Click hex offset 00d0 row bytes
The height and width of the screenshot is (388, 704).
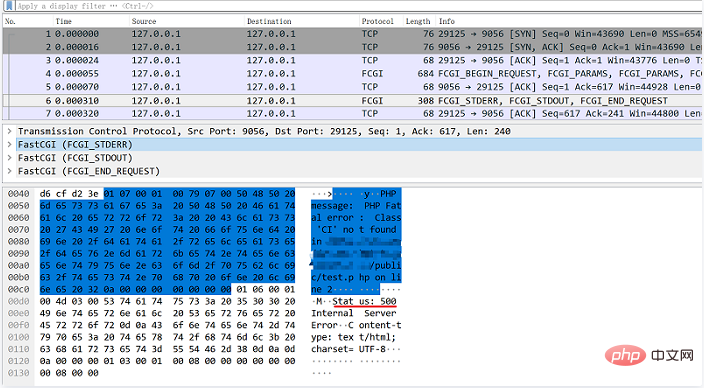[167, 301]
